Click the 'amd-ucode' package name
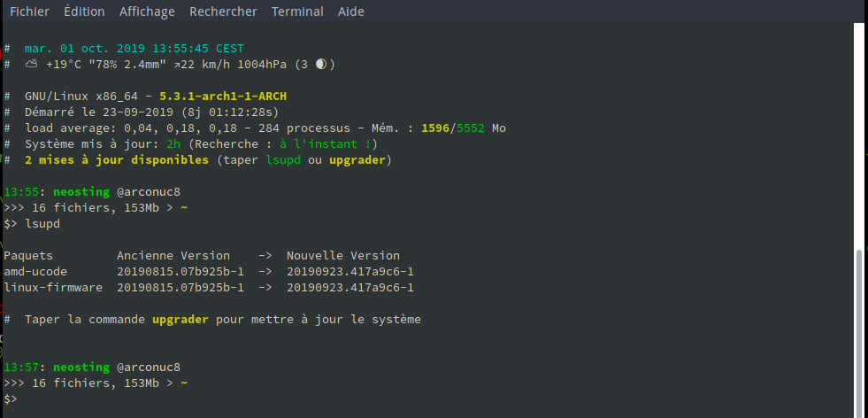This screenshot has height=418, width=868. click(x=35, y=272)
